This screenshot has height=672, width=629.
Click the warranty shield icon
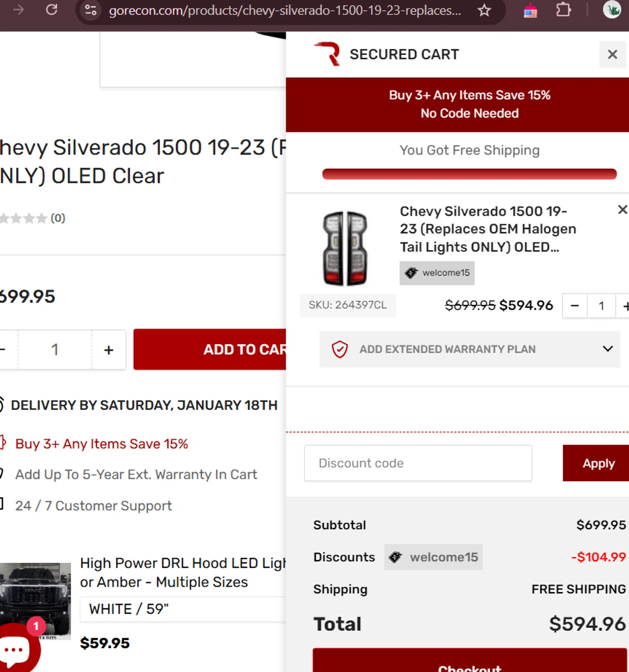tap(340, 349)
